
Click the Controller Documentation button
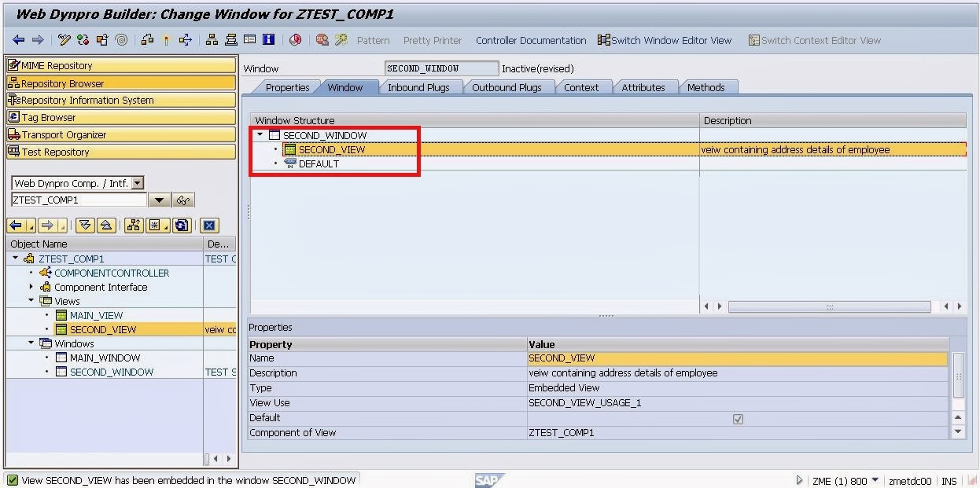coord(531,40)
